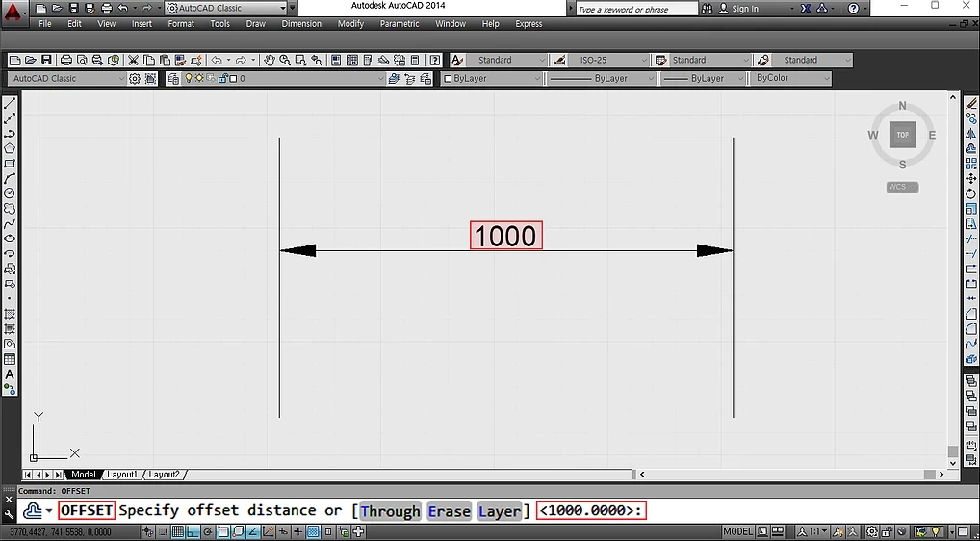Select the Polygon draw tool
Image resolution: width=980 pixels, height=541 pixels.
coord(10,148)
